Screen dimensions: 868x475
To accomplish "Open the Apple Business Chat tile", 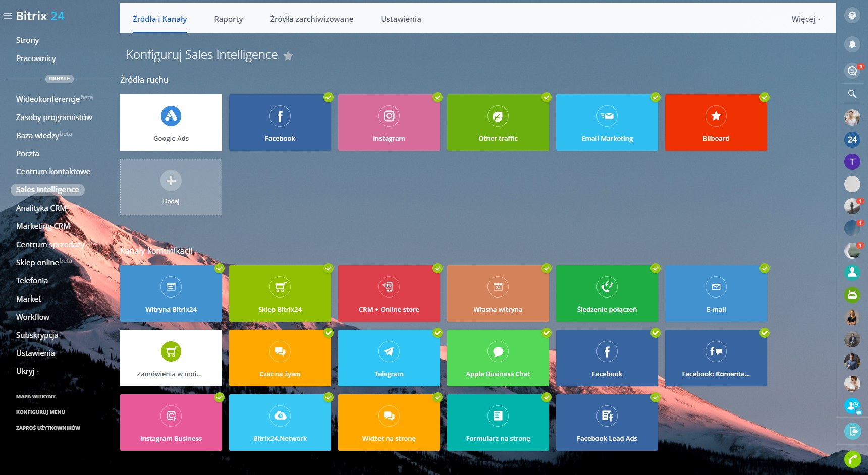I will pyautogui.click(x=498, y=358).
